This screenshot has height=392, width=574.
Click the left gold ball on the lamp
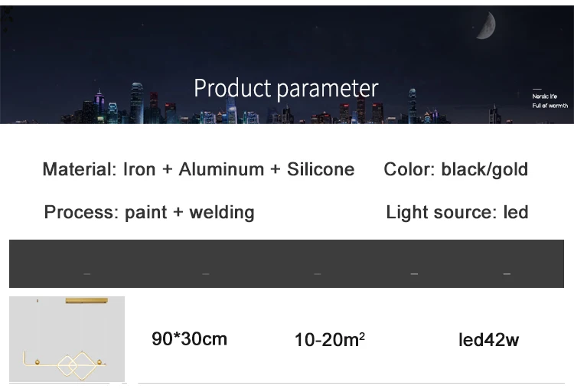[x=37, y=362]
